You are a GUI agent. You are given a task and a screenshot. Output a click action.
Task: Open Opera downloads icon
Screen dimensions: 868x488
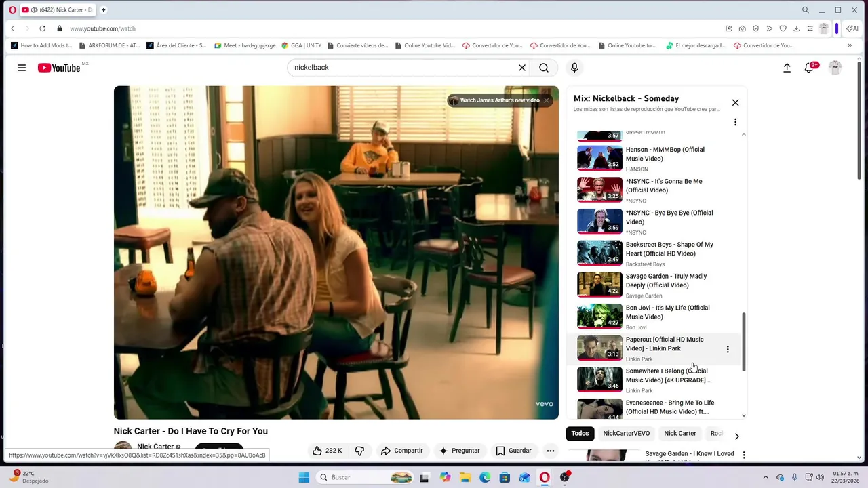pyautogui.click(x=796, y=28)
